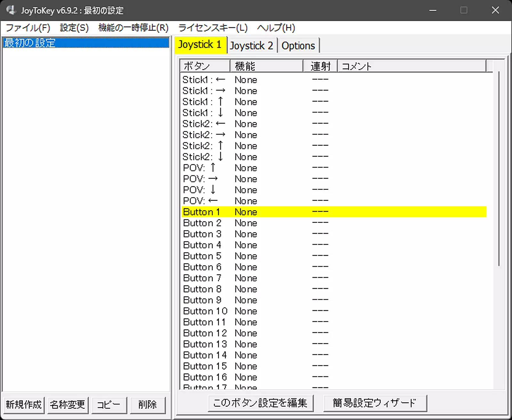Screen dimensions: 512x420
Task: Select the POV: ↑ row
Action: (334, 168)
